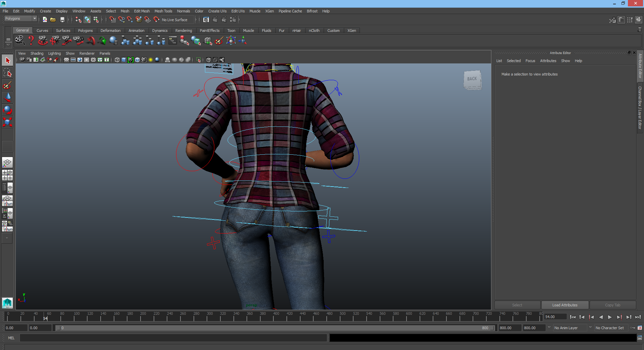Screen dimensions: 644x350
Task: Open the Polygons menu set dropdown
Action: tap(20, 19)
